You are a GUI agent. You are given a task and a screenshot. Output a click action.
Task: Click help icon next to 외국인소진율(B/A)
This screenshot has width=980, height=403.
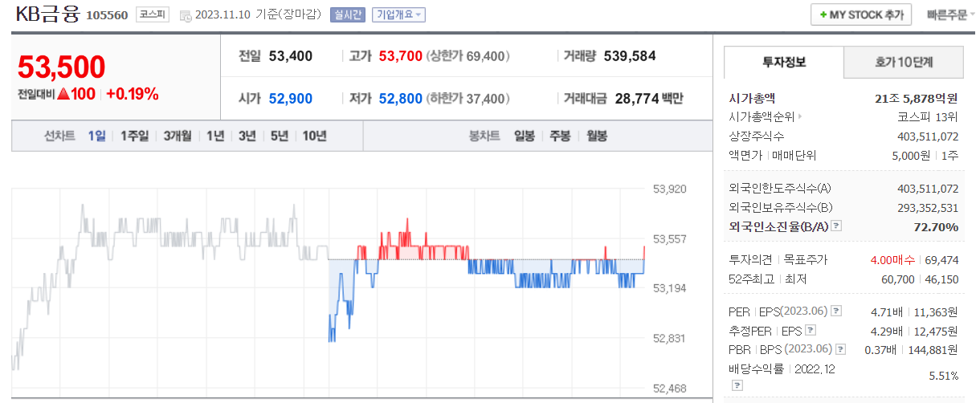[x=836, y=226]
